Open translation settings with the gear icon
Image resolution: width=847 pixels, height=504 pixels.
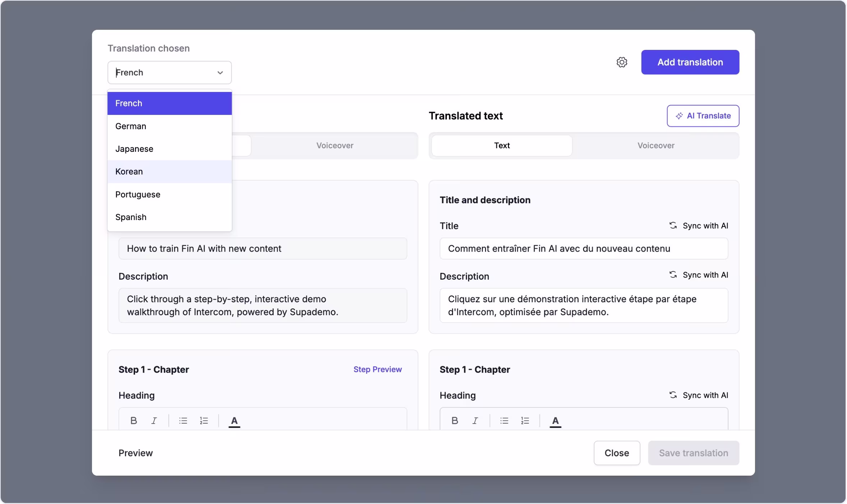(x=622, y=62)
